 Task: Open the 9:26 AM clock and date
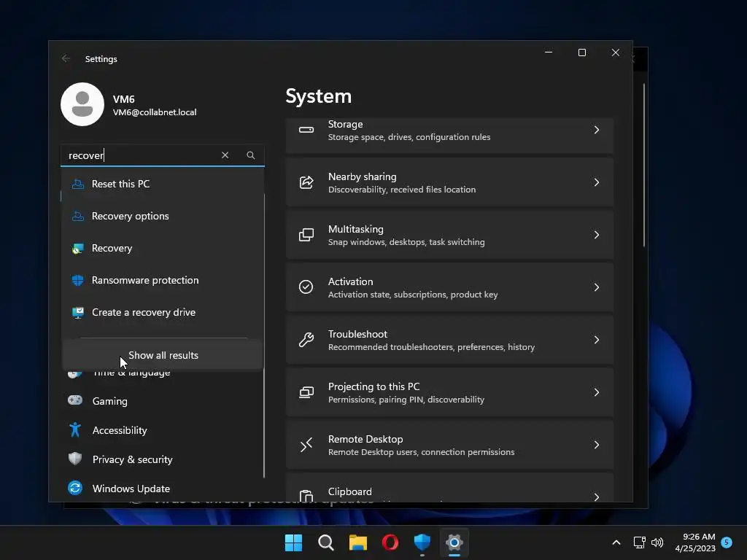695,542
